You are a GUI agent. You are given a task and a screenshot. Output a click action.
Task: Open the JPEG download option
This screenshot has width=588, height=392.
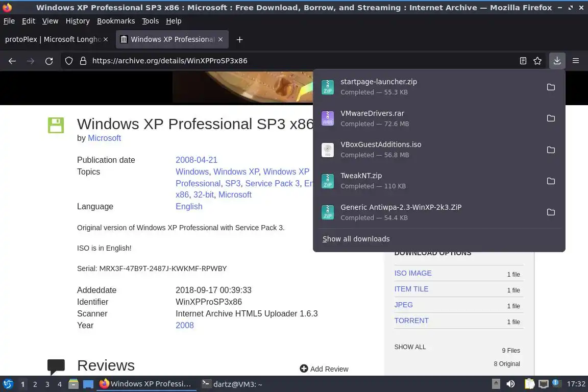pyautogui.click(x=404, y=305)
